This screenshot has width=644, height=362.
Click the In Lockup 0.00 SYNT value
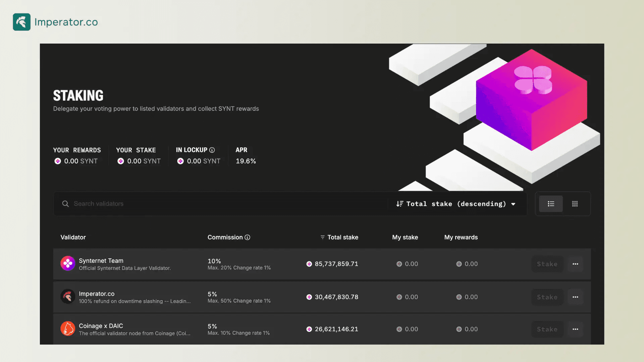(204, 161)
